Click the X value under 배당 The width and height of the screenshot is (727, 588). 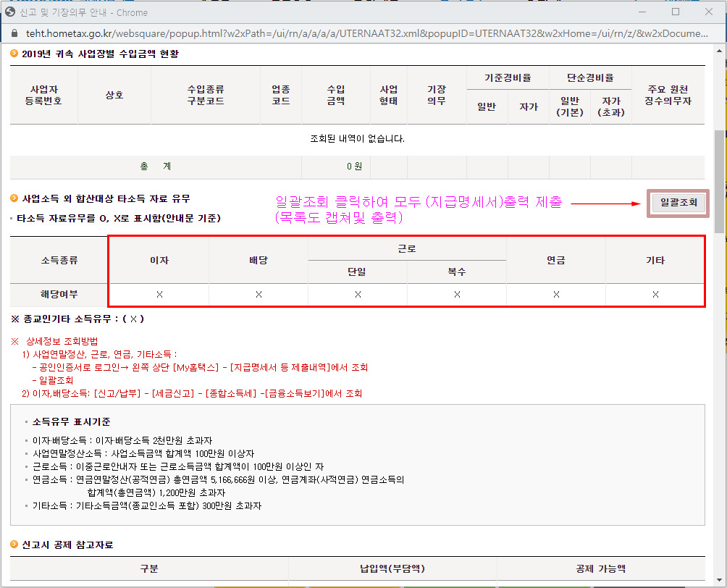coord(259,295)
